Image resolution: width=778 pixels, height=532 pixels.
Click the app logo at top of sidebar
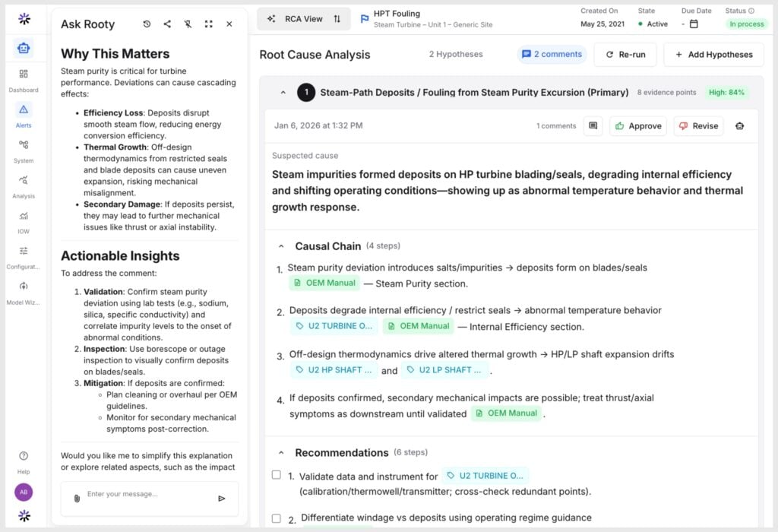click(24, 19)
